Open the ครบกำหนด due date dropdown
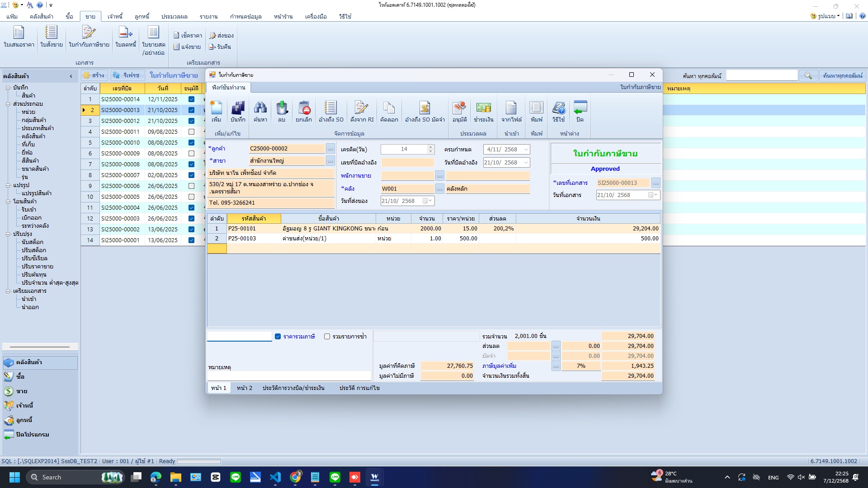868x488 pixels. 526,150
